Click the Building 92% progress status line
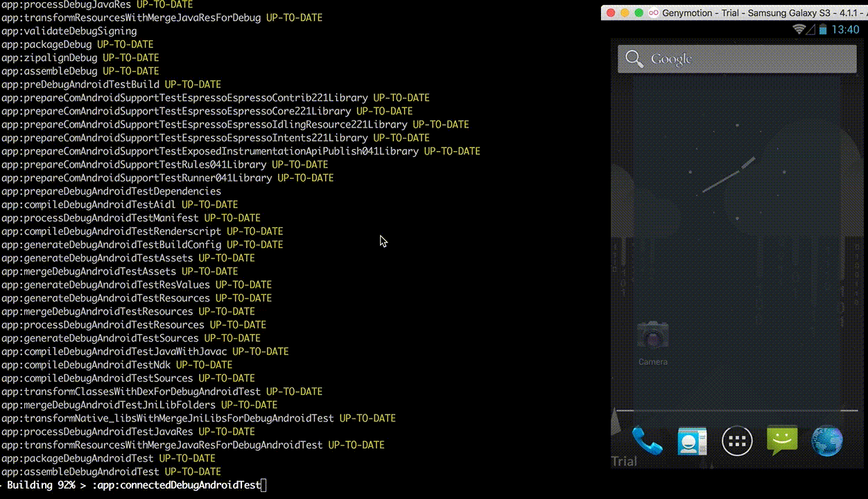Image resolution: width=868 pixels, height=499 pixels. pyautogui.click(x=132, y=485)
